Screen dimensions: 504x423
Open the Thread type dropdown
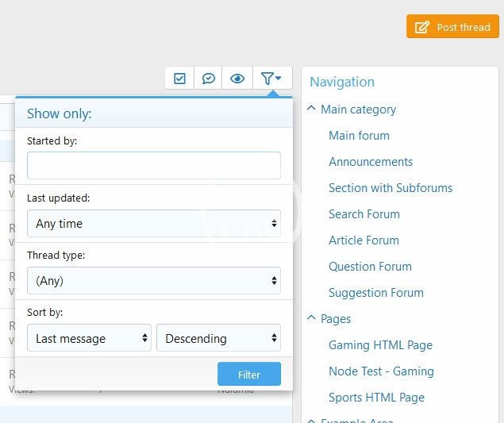(154, 281)
